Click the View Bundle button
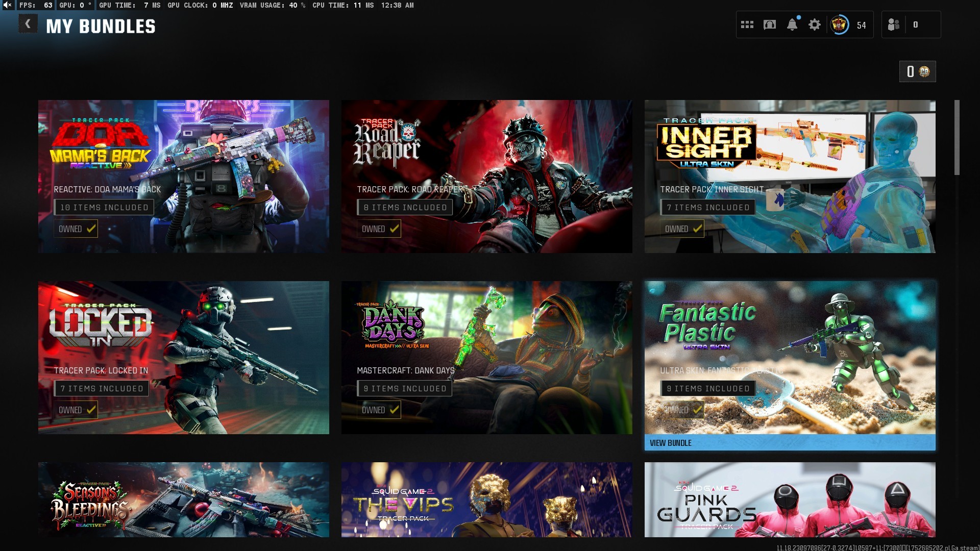 [x=790, y=442]
